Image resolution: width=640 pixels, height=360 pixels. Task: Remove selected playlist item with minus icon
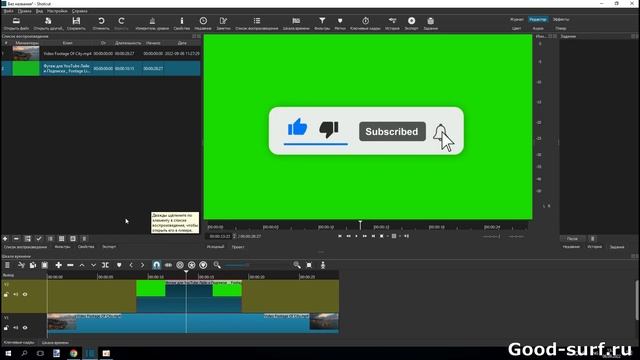tap(16, 239)
